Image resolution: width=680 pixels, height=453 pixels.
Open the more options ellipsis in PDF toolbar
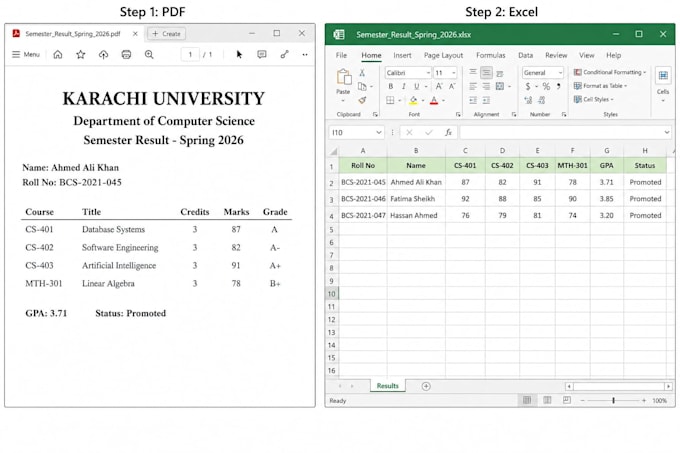click(x=305, y=54)
